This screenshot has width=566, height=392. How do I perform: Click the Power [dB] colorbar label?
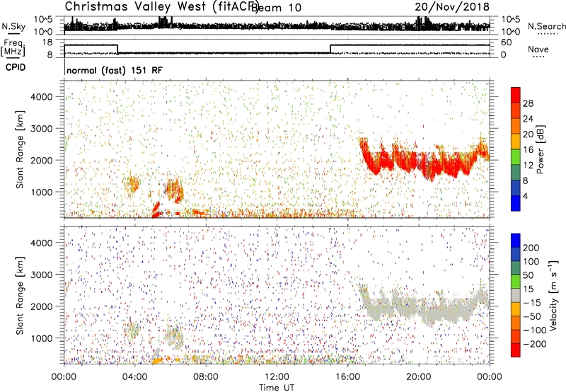[540, 149]
